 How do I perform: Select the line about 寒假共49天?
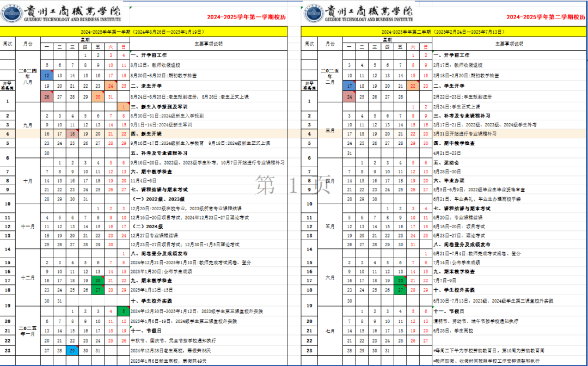(168, 361)
